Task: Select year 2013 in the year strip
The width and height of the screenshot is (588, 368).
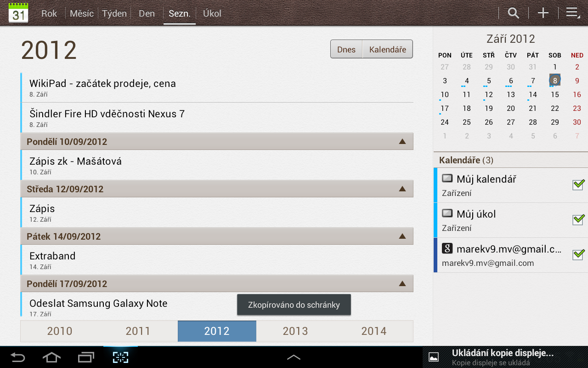Action: tap(295, 331)
